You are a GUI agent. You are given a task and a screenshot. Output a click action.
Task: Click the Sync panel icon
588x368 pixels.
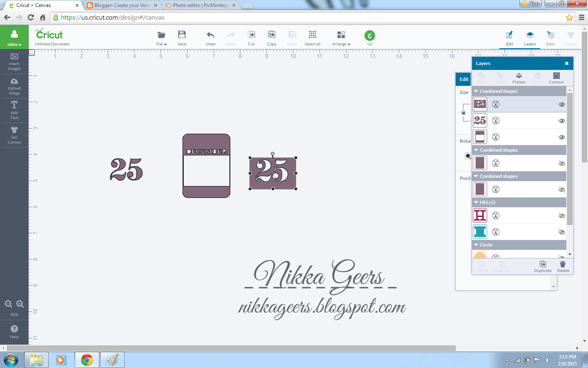[x=550, y=37]
